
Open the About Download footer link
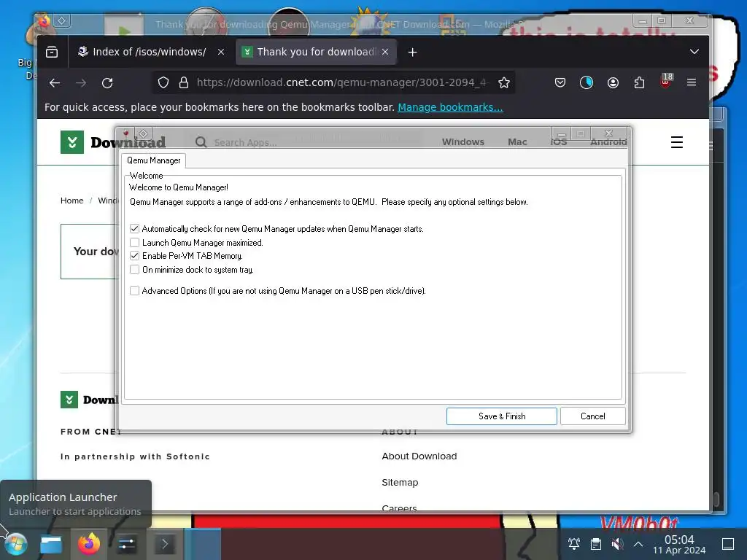[x=419, y=456]
